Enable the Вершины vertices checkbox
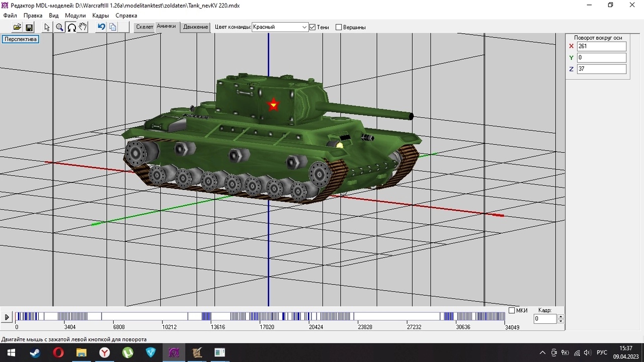644x362 pixels. point(339,27)
